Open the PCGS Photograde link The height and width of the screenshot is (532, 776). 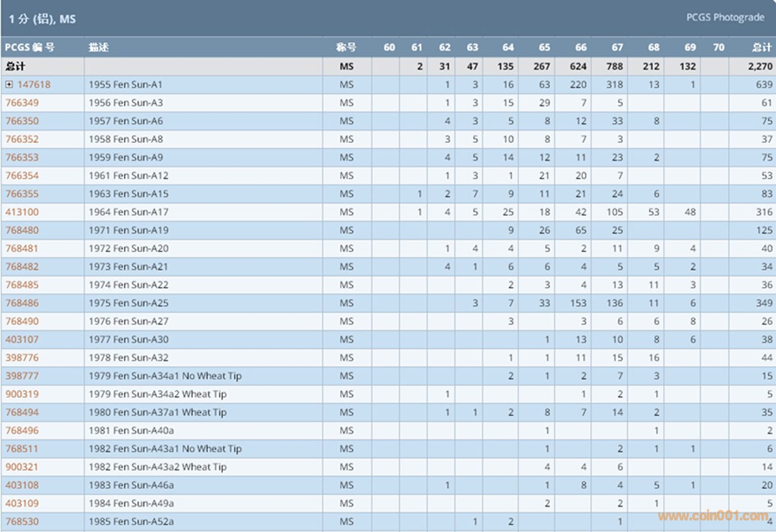click(x=725, y=18)
